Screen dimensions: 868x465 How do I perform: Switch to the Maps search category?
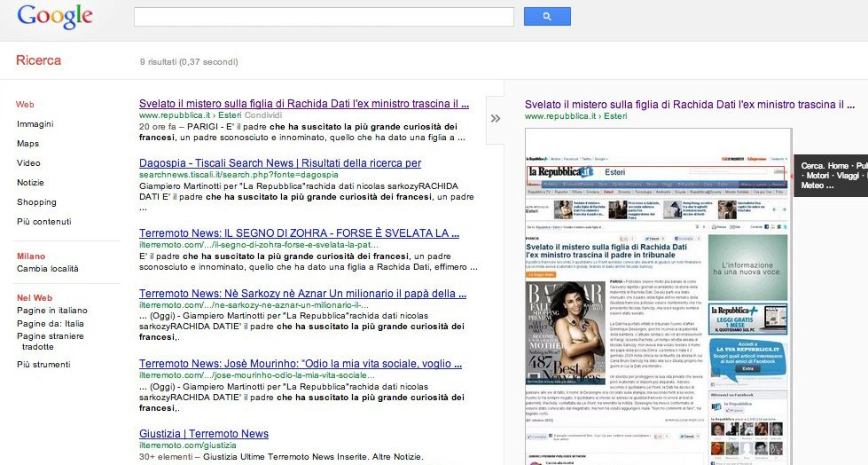click(27, 143)
